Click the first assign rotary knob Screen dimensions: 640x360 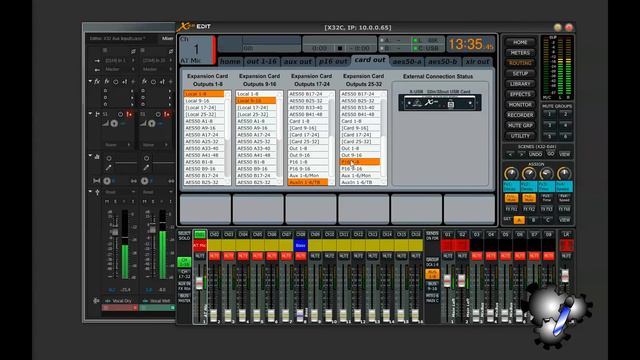coord(511,174)
